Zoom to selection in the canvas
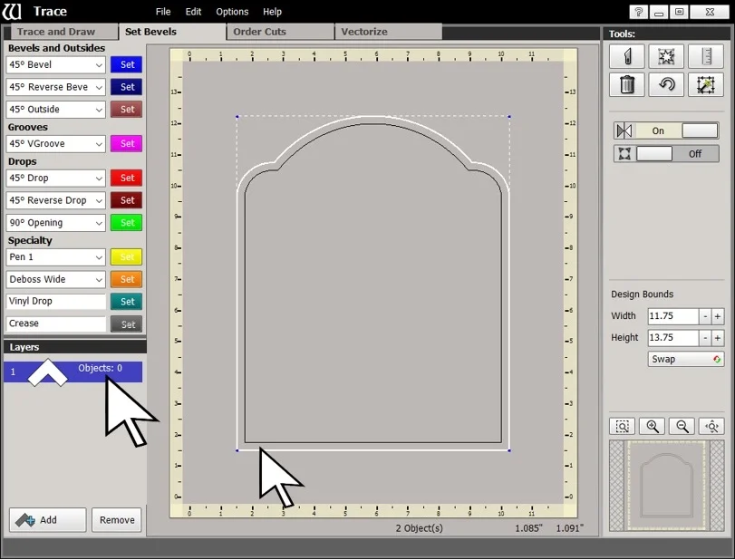 (621, 426)
